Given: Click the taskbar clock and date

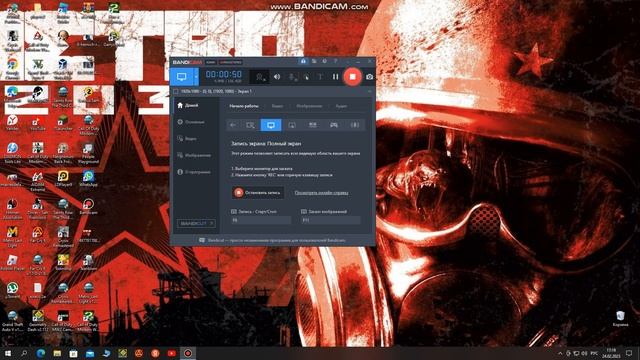Looking at the screenshot, I should point(611,353).
